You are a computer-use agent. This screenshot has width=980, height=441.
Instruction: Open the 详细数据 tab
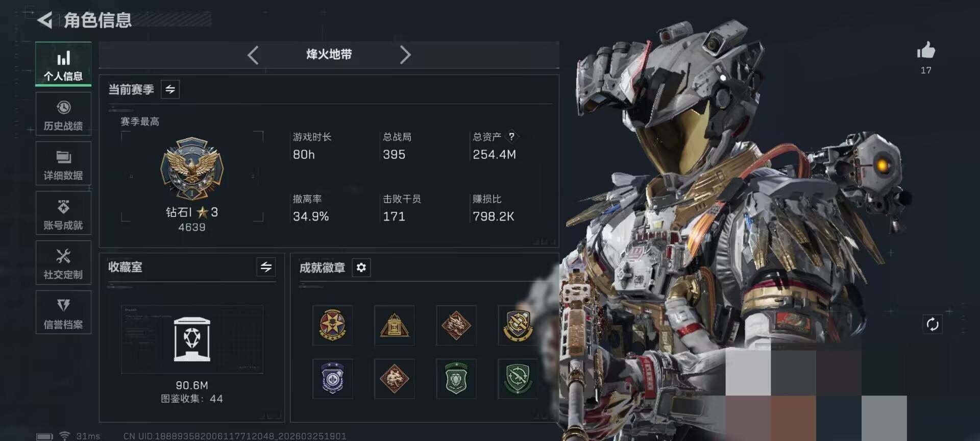click(x=63, y=164)
